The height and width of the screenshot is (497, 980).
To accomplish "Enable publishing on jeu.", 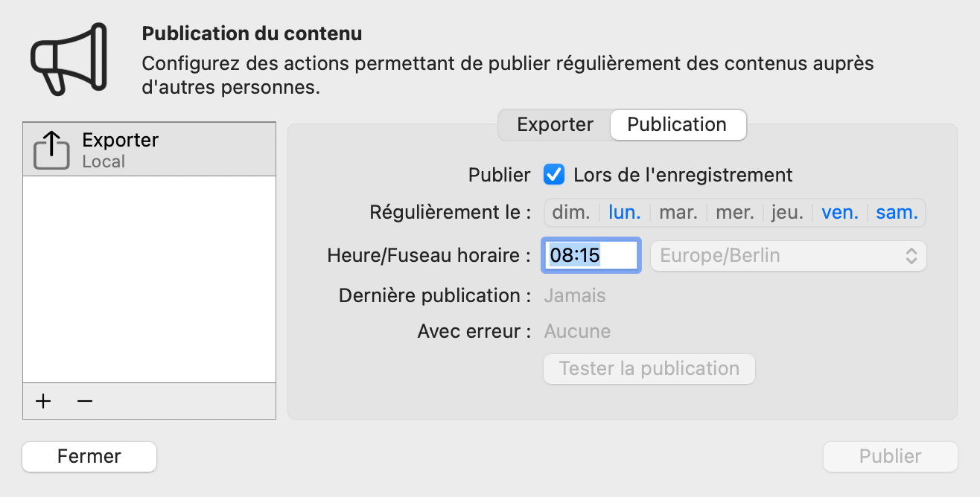I will point(786,212).
